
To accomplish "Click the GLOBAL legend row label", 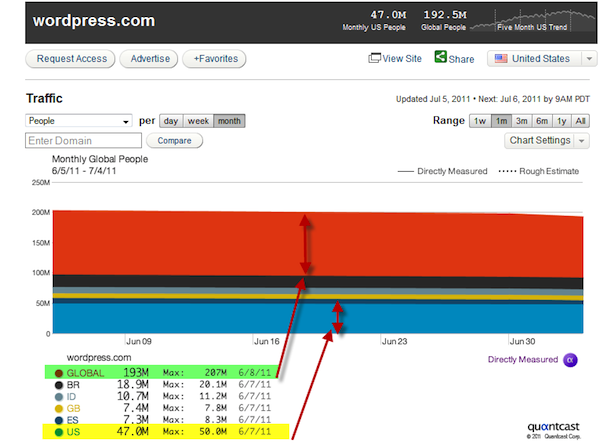I will point(85,373).
